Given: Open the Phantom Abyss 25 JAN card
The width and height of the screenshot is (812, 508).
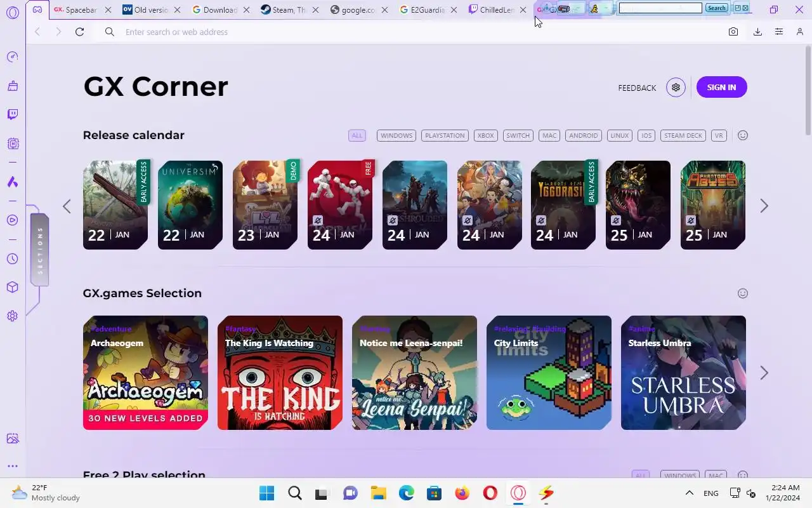Looking at the screenshot, I should (x=713, y=205).
